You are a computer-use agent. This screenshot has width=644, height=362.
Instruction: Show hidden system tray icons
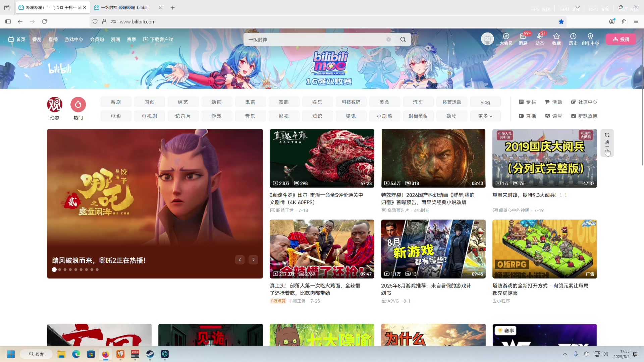pyautogui.click(x=565, y=354)
